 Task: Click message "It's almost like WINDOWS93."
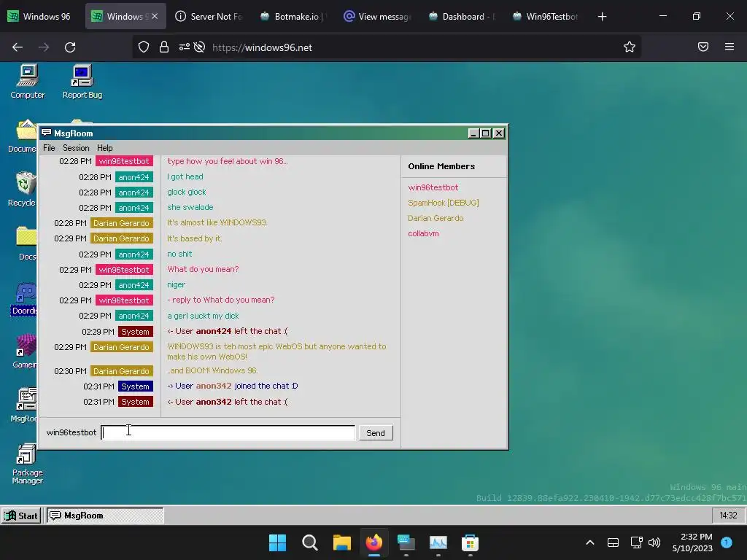point(217,222)
